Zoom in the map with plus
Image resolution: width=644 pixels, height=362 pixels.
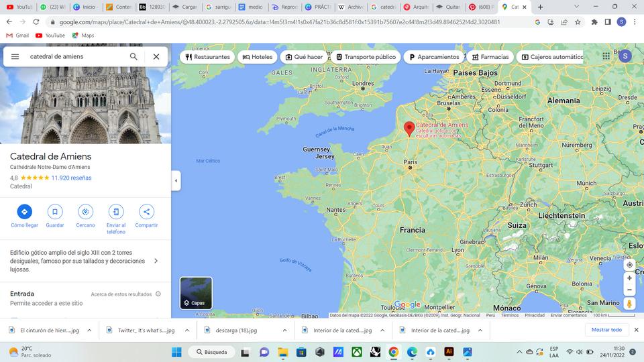coord(629,278)
